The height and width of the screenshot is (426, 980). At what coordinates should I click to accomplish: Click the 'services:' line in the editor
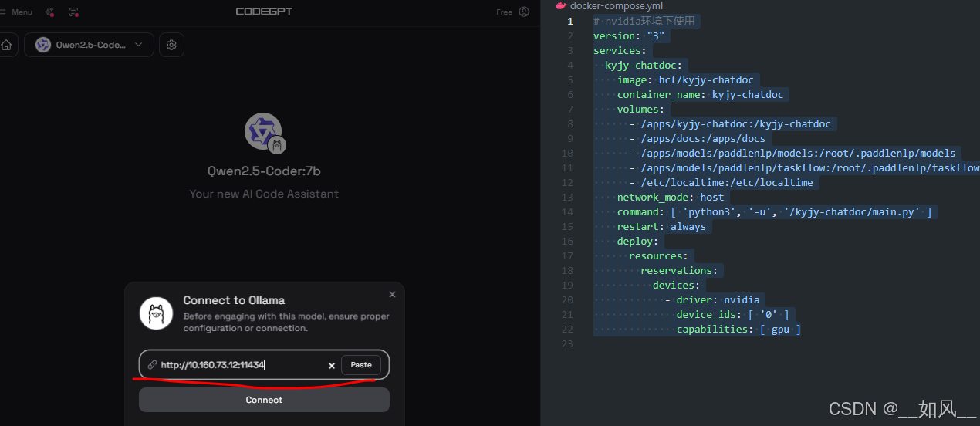click(620, 50)
